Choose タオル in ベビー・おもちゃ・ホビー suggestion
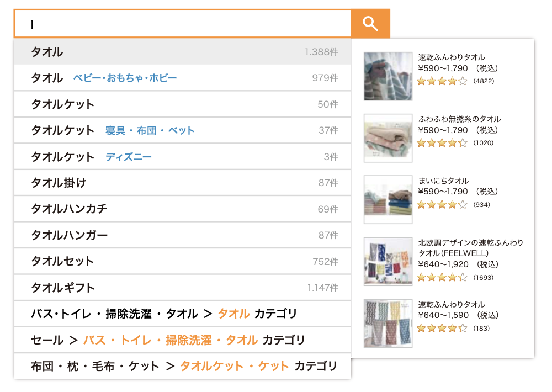 [182, 78]
